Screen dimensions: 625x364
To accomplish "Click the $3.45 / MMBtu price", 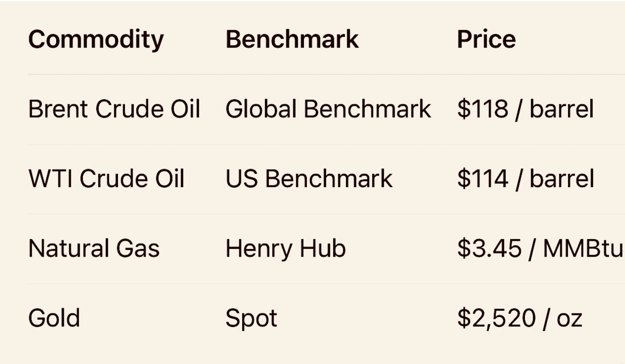I will (540, 249).
